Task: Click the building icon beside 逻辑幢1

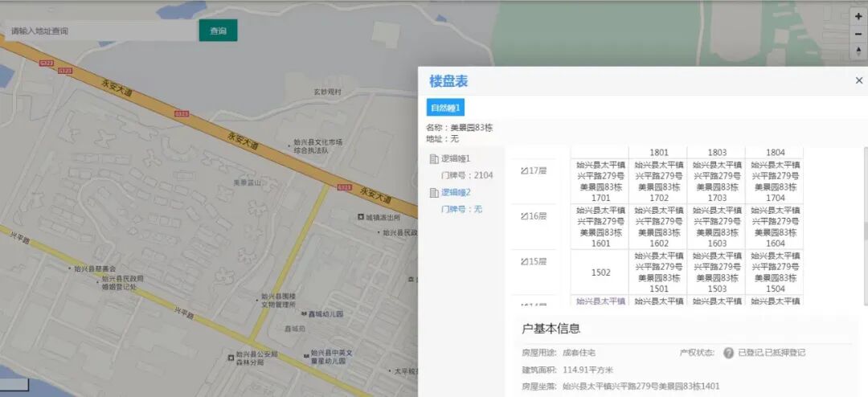Action: 434,159
